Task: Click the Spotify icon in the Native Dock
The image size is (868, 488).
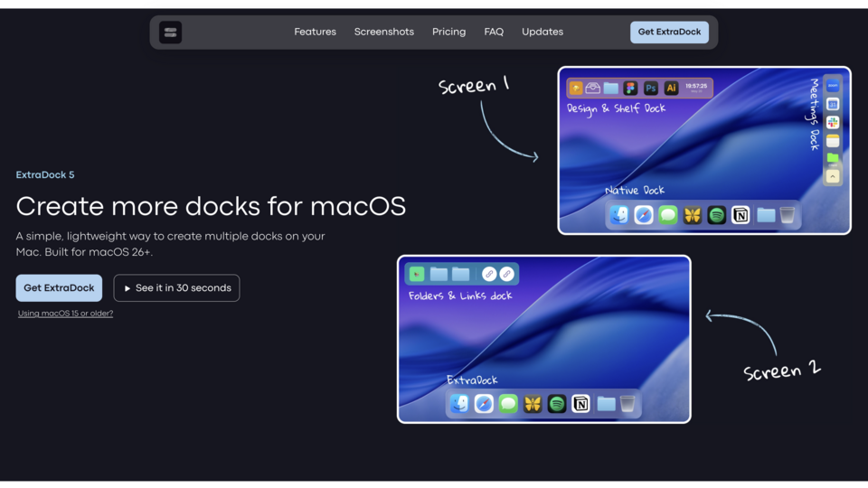Action: [716, 215]
